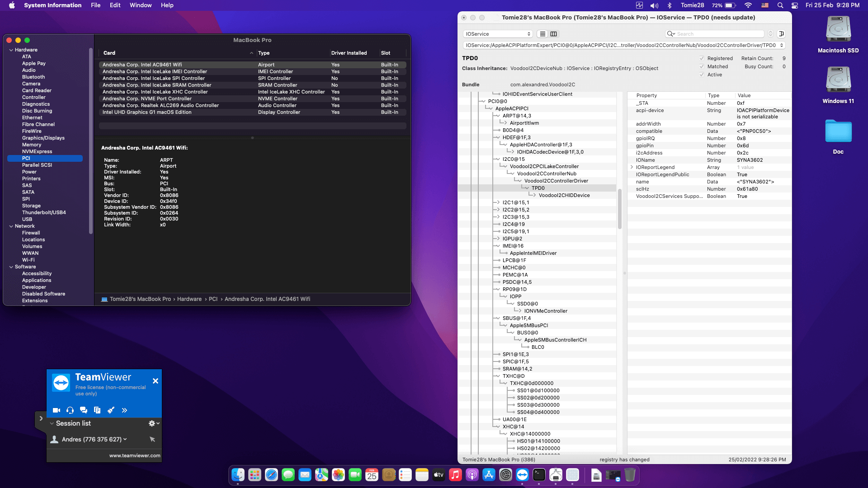Click the IORegistryExplorer search field
Screen dimensions: 868x488
pyautogui.click(x=715, y=34)
